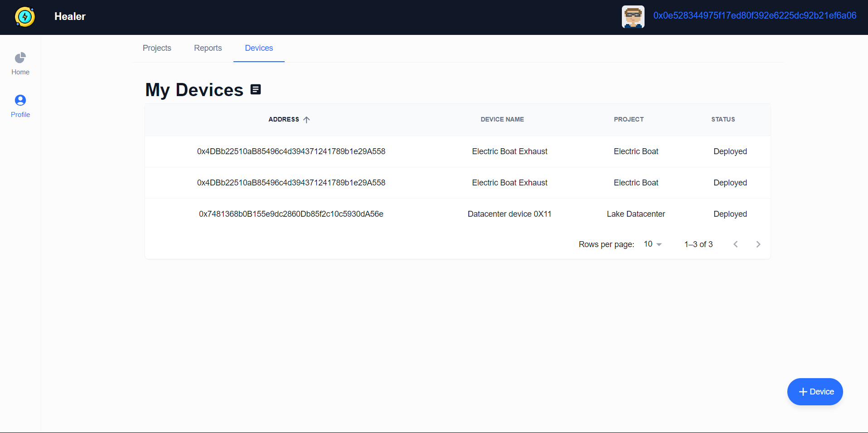Viewport: 868px width, 433px height.
Task: Switch to the Reports tab
Action: pos(208,48)
